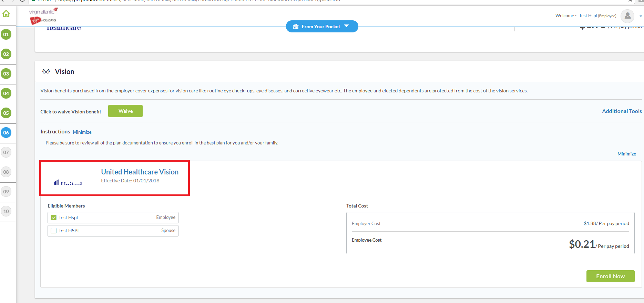Open step 05 in the sidebar
Screen dimensions: 644x303
click(6, 113)
